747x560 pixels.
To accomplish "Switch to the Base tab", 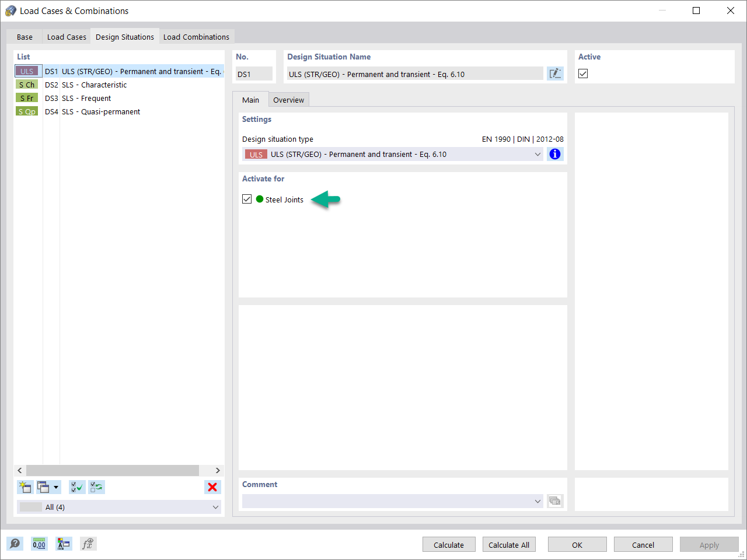I will tap(25, 37).
